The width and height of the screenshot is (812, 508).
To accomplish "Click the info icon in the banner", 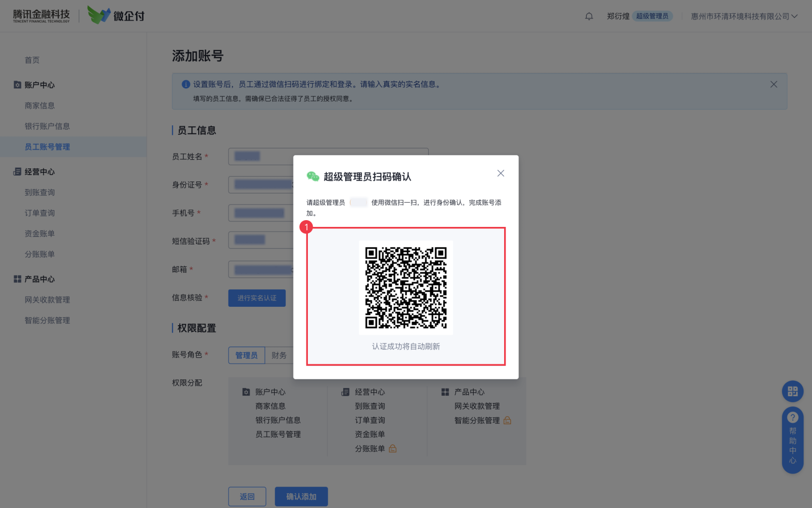I will 186,84.
